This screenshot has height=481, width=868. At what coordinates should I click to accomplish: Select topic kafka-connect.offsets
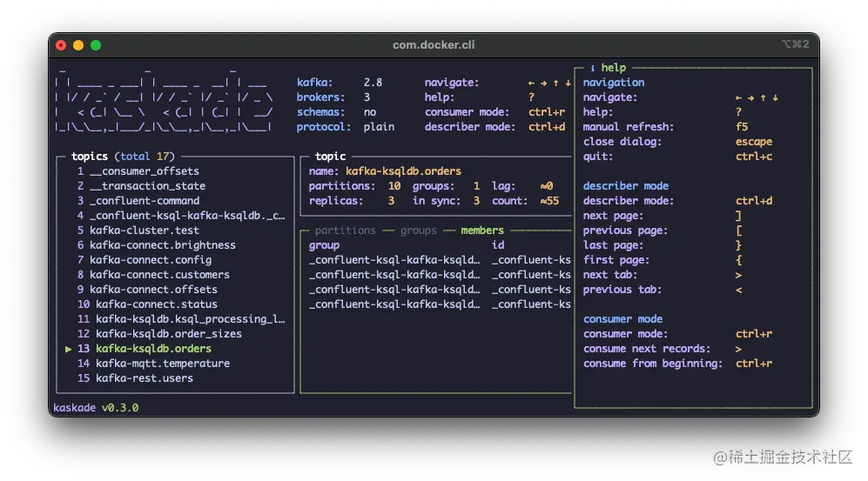pyautogui.click(x=176, y=290)
